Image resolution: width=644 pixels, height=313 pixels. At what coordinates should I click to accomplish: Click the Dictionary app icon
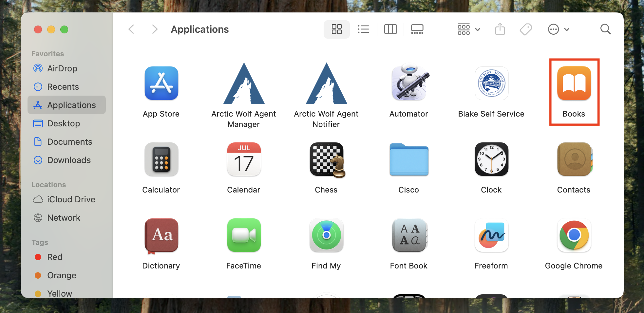pos(161,236)
